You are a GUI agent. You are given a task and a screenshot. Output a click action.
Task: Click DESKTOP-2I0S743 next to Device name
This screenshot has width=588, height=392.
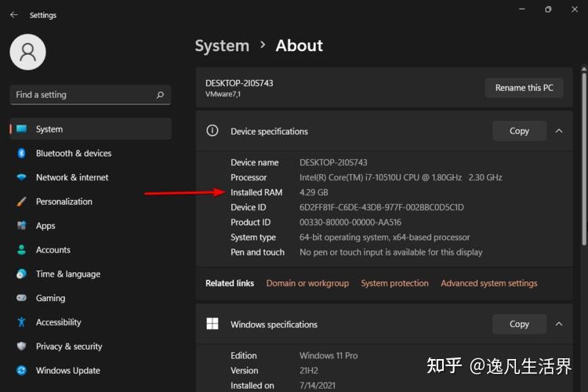pyautogui.click(x=333, y=162)
